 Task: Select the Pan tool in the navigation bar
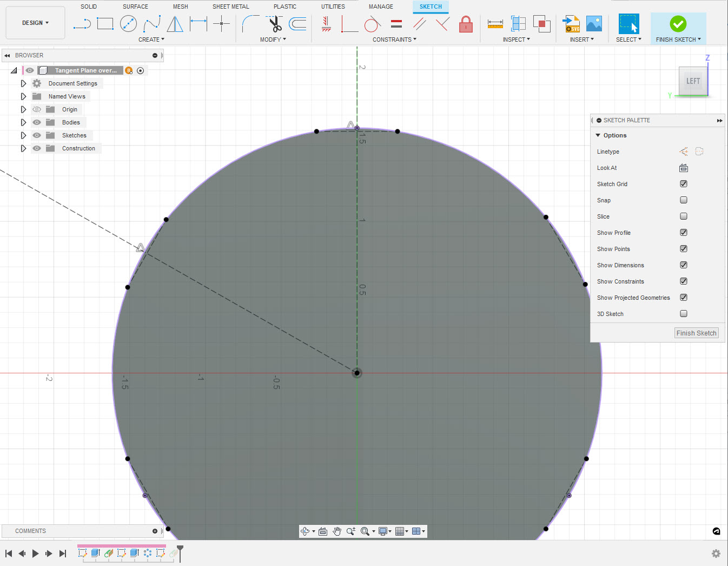point(336,531)
